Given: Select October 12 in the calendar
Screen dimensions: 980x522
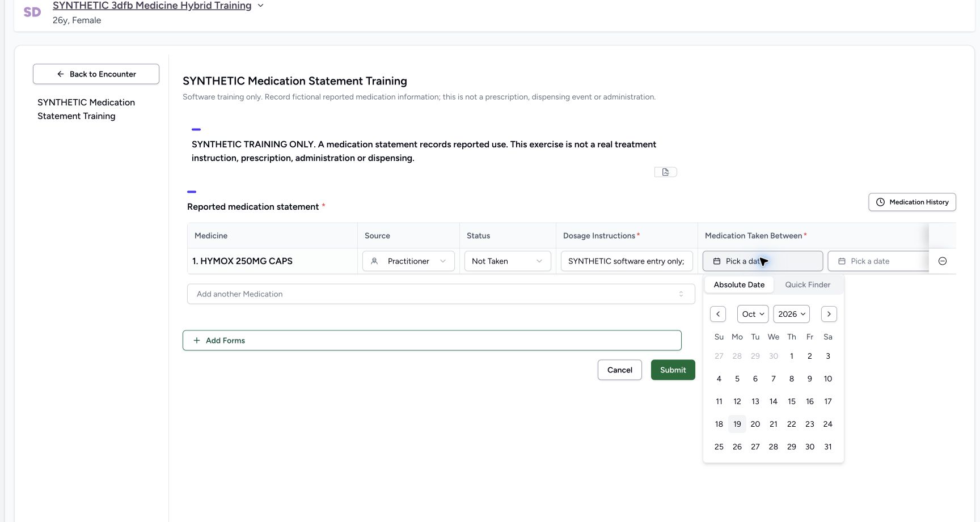Looking at the screenshot, I should point(737,401).
